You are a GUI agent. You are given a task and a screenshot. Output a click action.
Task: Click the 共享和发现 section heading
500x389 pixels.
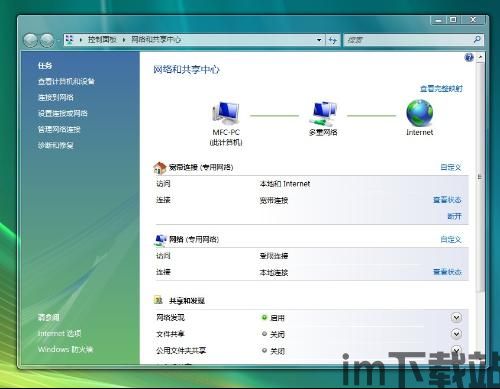click(x=187, y=301)
